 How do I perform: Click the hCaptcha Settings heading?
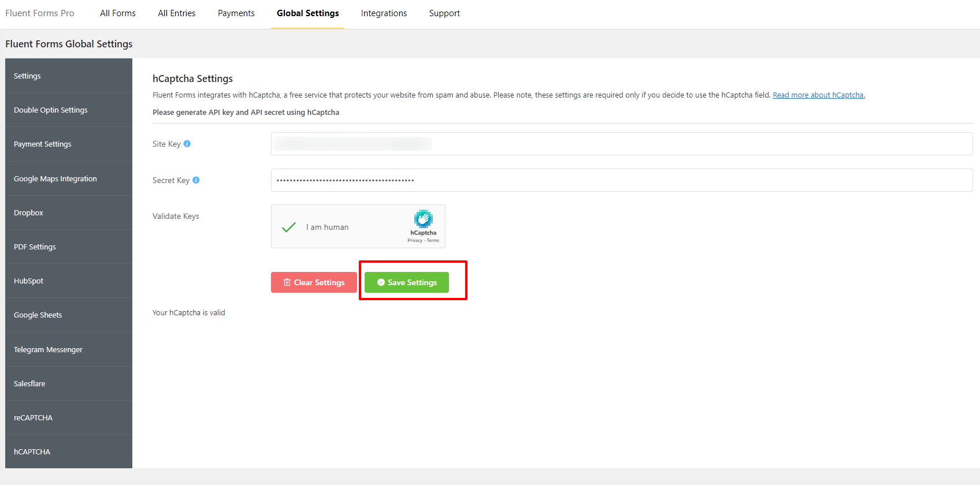click(193, 79)
